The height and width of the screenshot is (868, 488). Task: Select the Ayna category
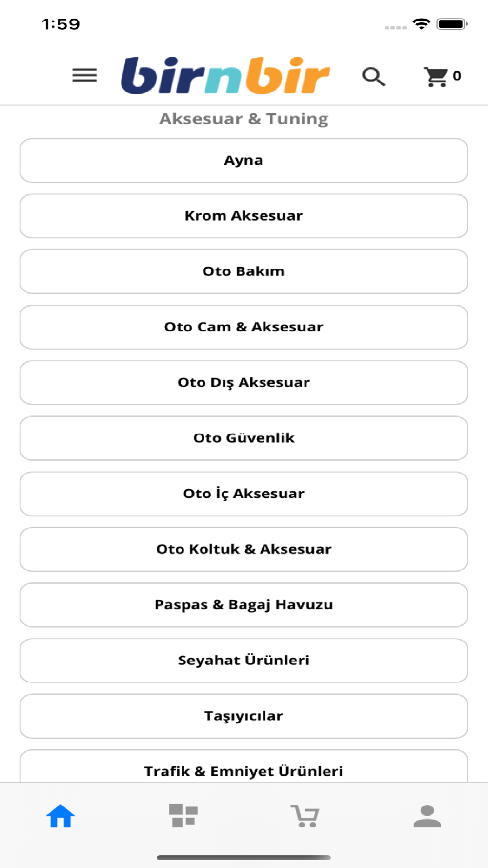click(x=244, y=160)
